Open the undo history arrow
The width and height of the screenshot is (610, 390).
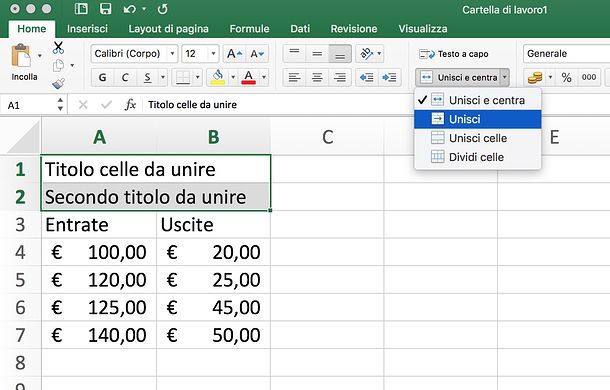pyautogui.click(x=144, y=9)
